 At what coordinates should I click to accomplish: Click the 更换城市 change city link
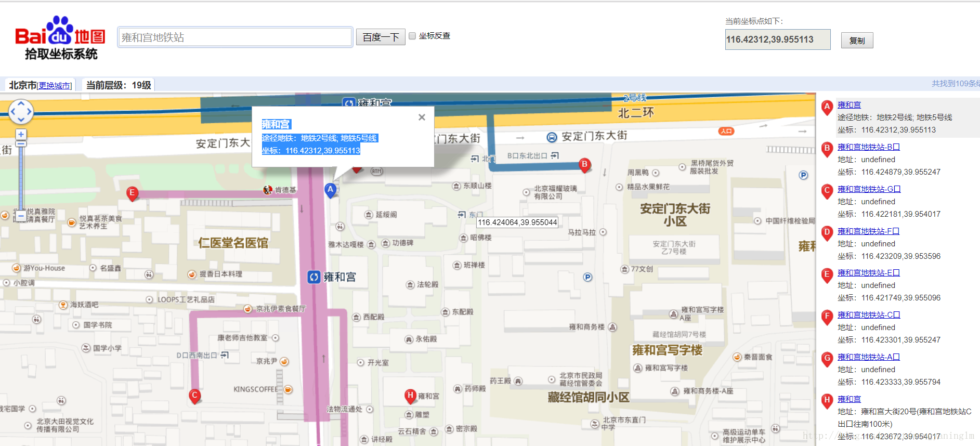55,86
